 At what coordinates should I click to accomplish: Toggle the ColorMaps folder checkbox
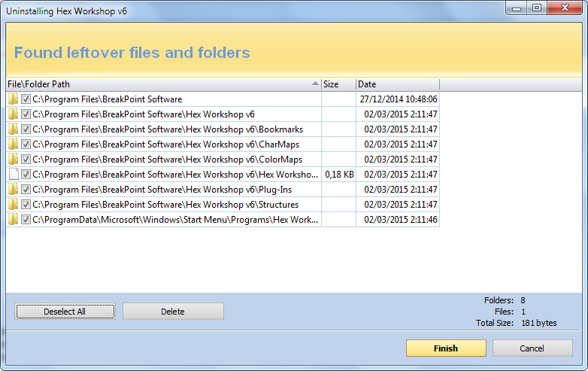(x=26, y=159)
